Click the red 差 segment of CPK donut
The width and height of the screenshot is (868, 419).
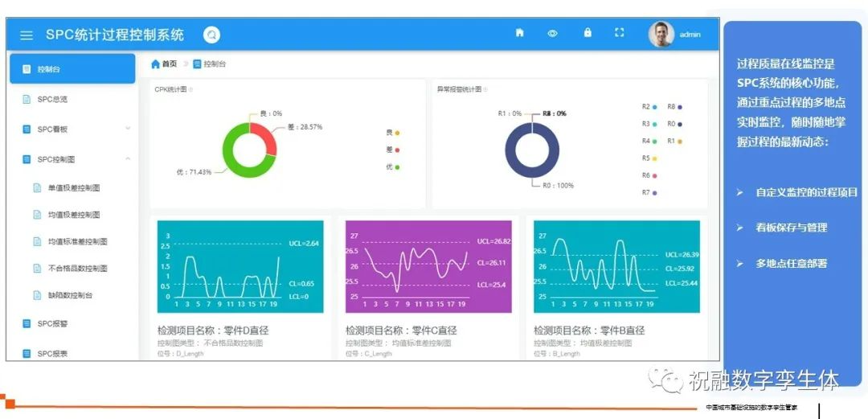tap(264, 132)
